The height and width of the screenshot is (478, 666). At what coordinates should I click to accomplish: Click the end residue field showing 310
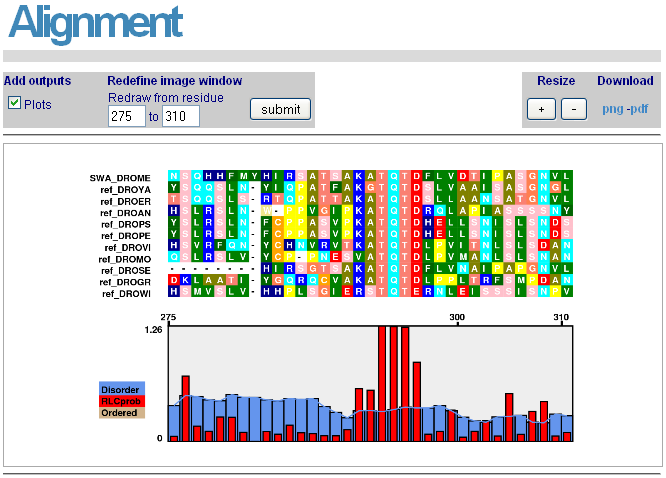pos(181,117)
